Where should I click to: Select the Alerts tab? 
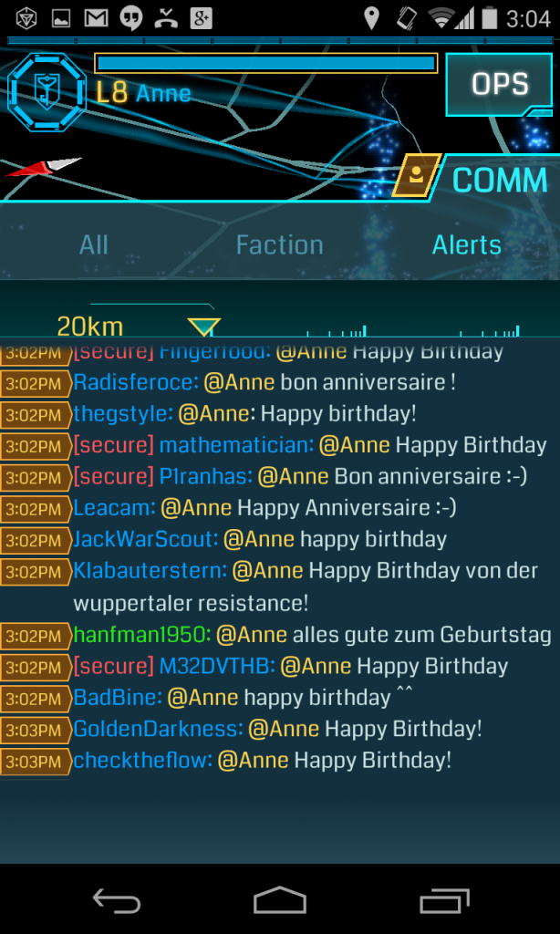click(466, 244)
